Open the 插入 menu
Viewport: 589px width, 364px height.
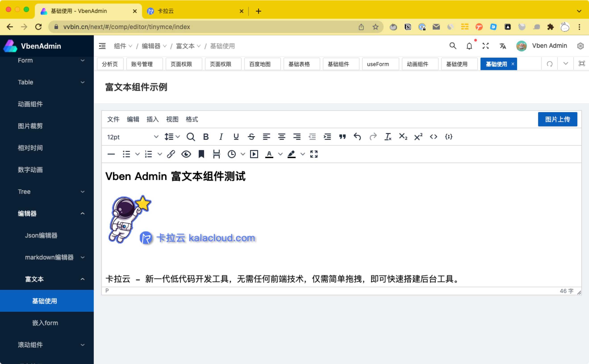[x=153, y=119]
